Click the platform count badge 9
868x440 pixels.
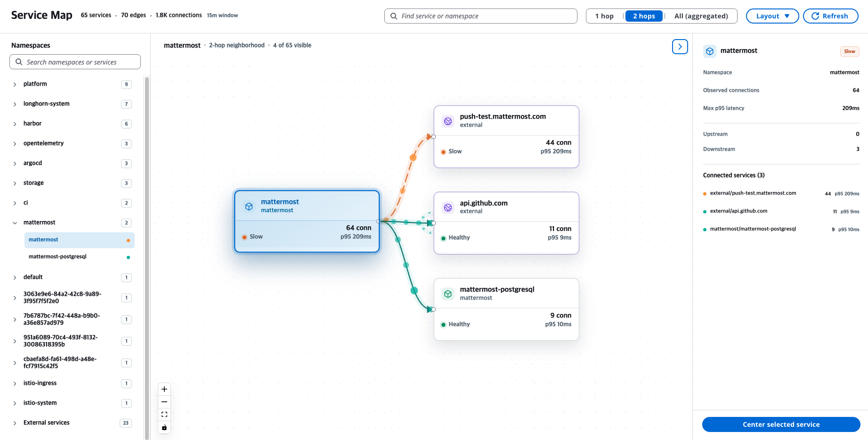(126, 84)
